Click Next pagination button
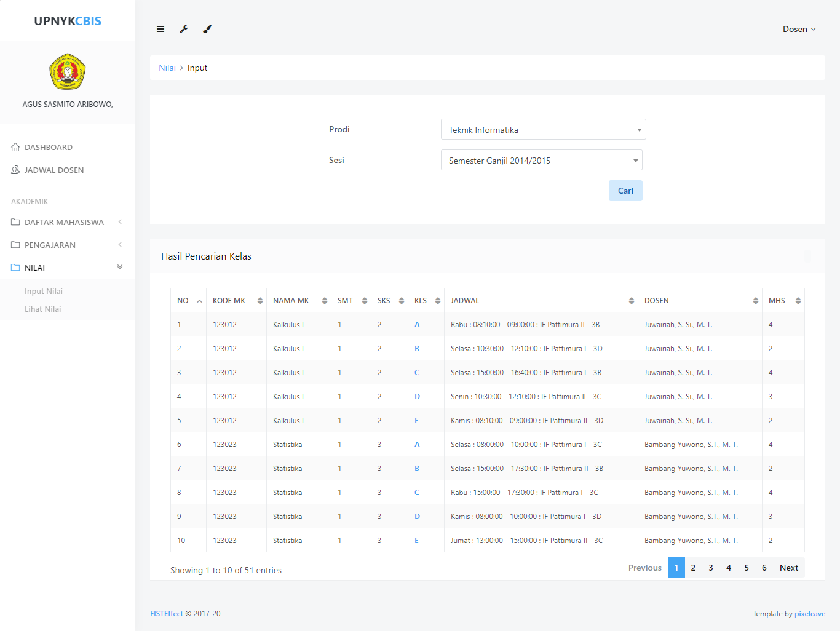The image size is (840, 631). click(x=788, y=568)
